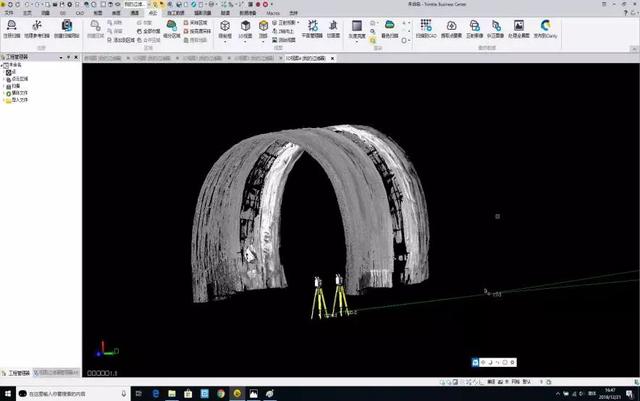Viewport: 640px width, 401px height.
Task: Select the yellow folder imported files node
Action: [x=16, y=100]
